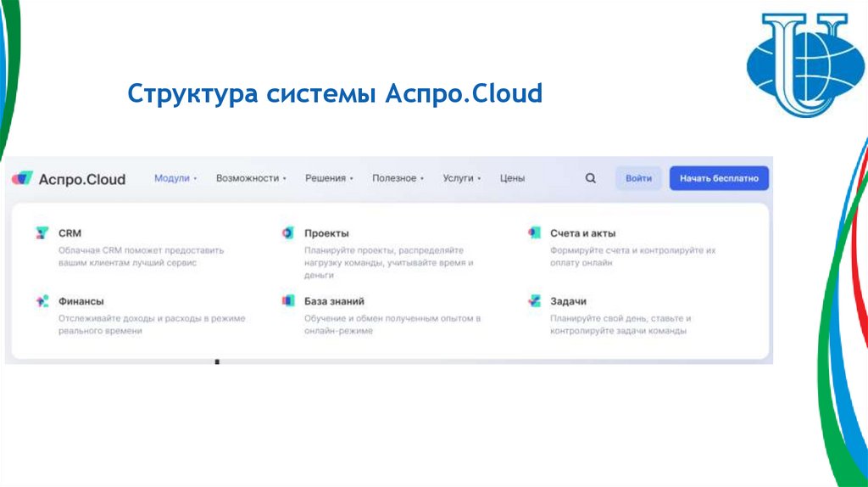Click the Аспро.Cloud logo icon
Image resolution: width=868 pixels, height=487 pixels.
[22, 178]
